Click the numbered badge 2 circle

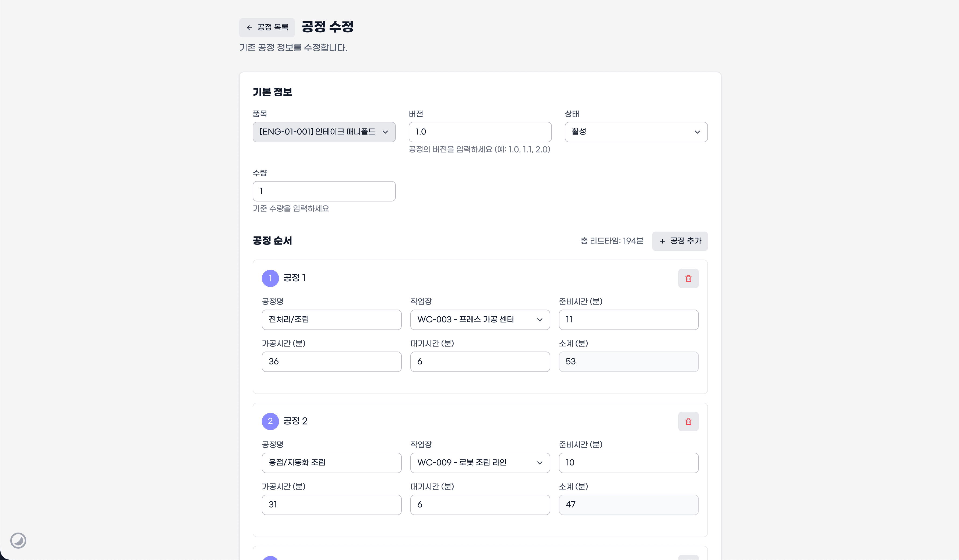coord(270,421)
